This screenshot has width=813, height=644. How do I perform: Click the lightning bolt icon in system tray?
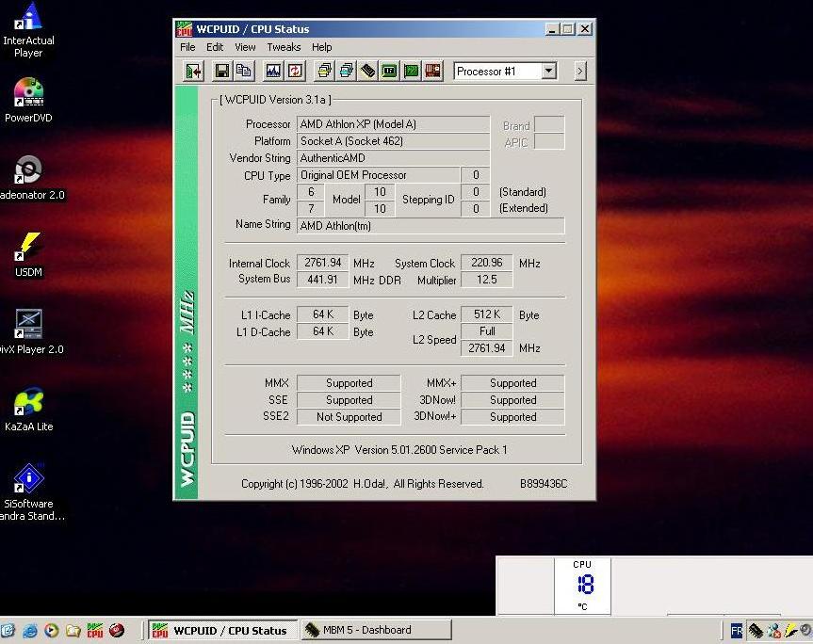(790, 631)
